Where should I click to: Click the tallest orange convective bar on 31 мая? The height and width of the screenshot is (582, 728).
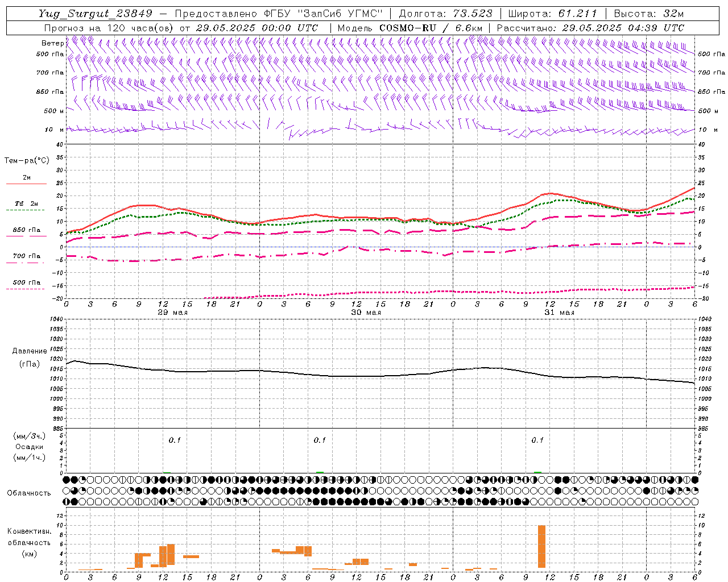541,546
